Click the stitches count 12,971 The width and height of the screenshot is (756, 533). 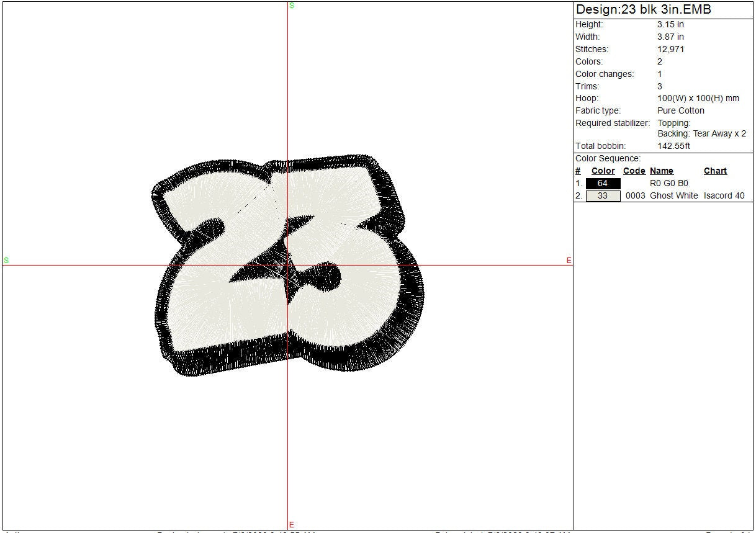(x=671, y=50)
